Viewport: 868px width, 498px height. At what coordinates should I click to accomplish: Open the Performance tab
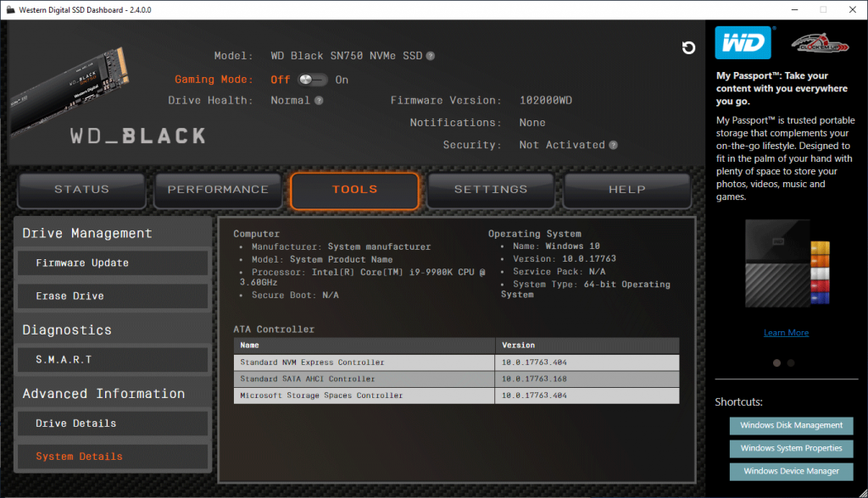(218, 190)
